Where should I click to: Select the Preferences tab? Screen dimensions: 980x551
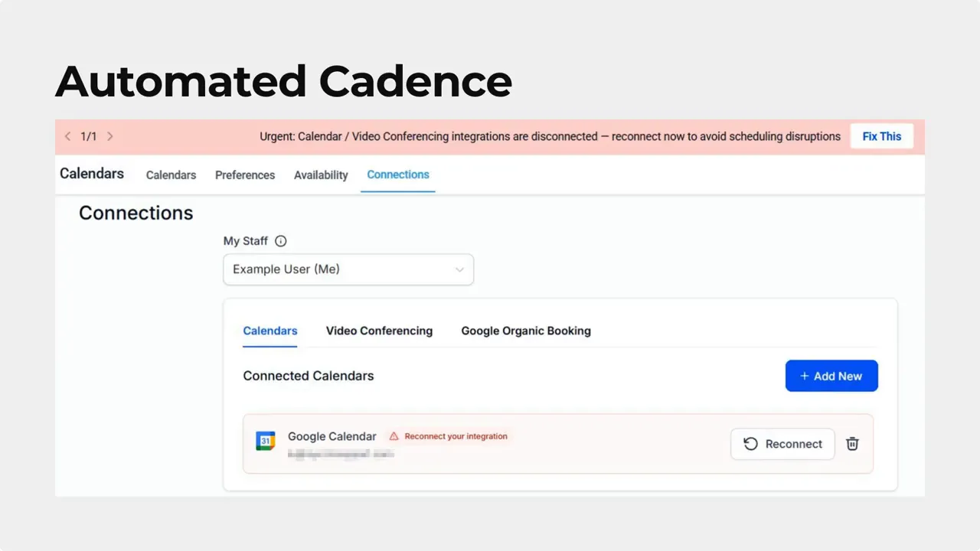pos(245,175)
